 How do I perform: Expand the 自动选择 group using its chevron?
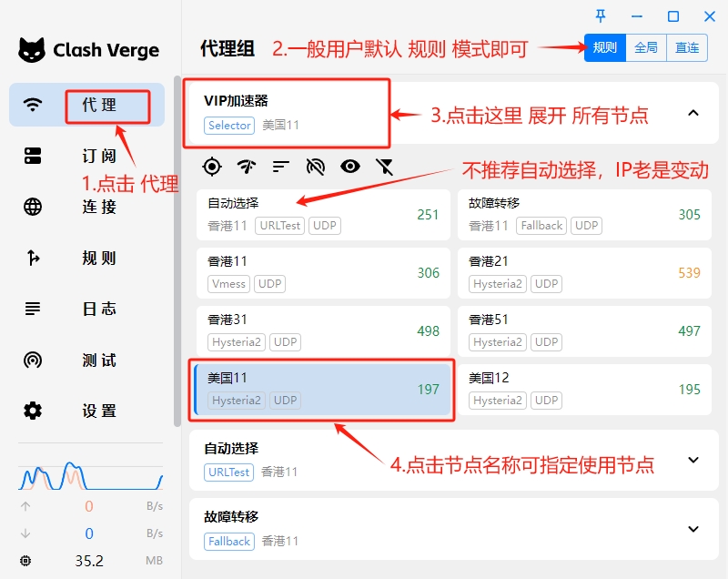693,460
